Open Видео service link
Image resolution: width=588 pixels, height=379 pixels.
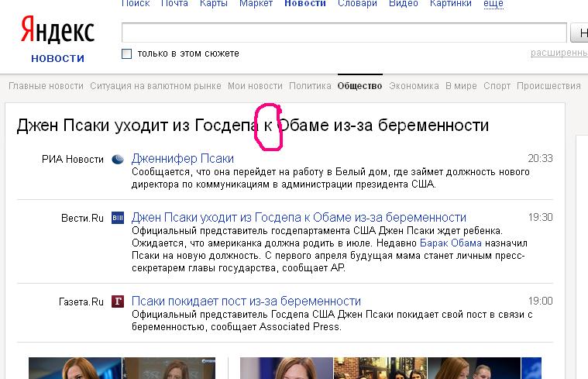coord(404,3)
